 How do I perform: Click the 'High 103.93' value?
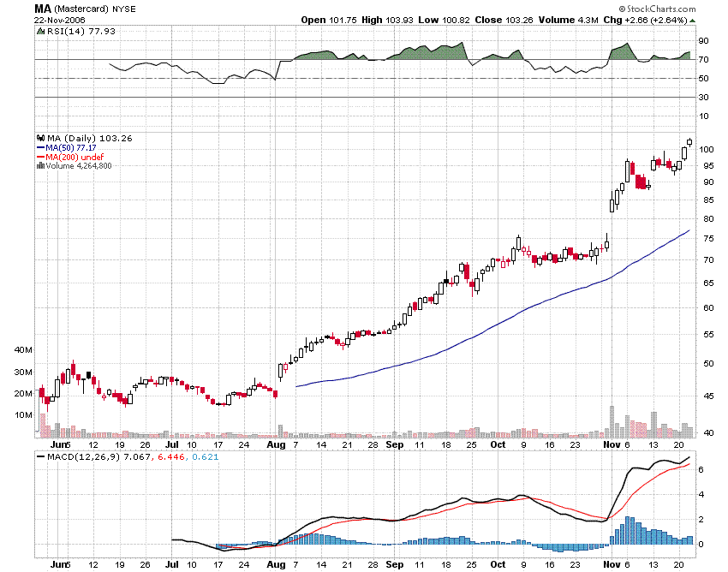click(x=387, y=20)
